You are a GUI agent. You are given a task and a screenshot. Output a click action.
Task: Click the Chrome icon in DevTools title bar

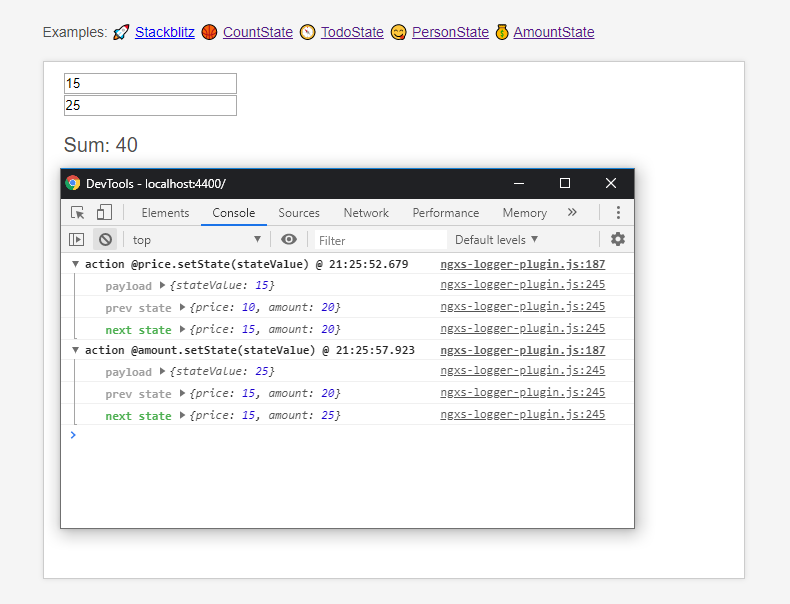[x=73, y=184]
